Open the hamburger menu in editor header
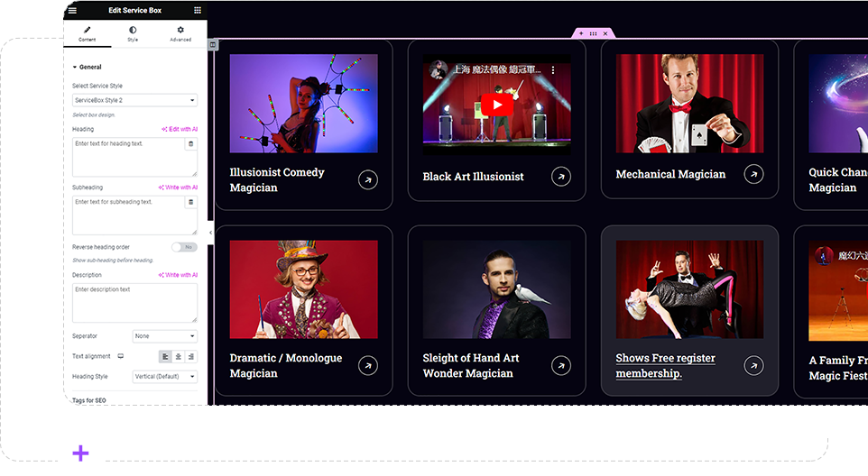This screenshot has width=868, height=476. 72,11
